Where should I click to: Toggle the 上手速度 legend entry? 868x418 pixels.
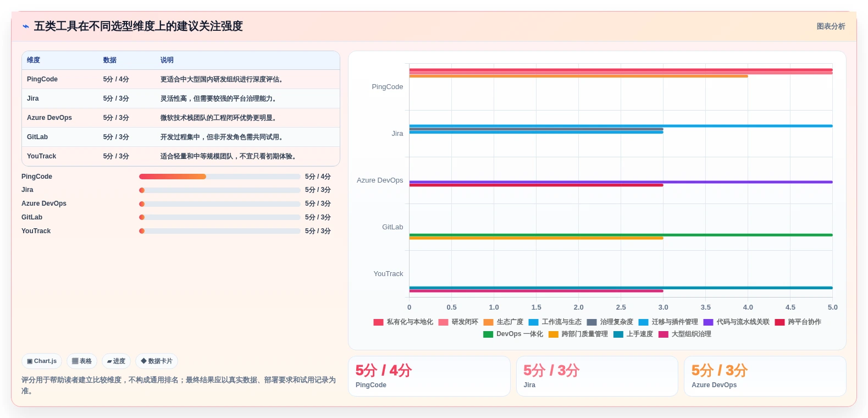[x=633, y=334]
